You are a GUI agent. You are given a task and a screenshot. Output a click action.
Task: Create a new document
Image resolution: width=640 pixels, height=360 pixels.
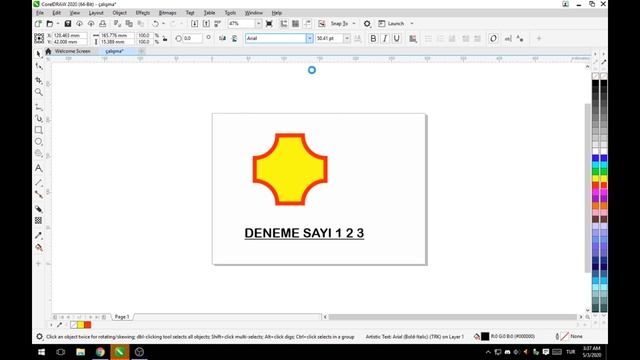(x=38, y=24)
